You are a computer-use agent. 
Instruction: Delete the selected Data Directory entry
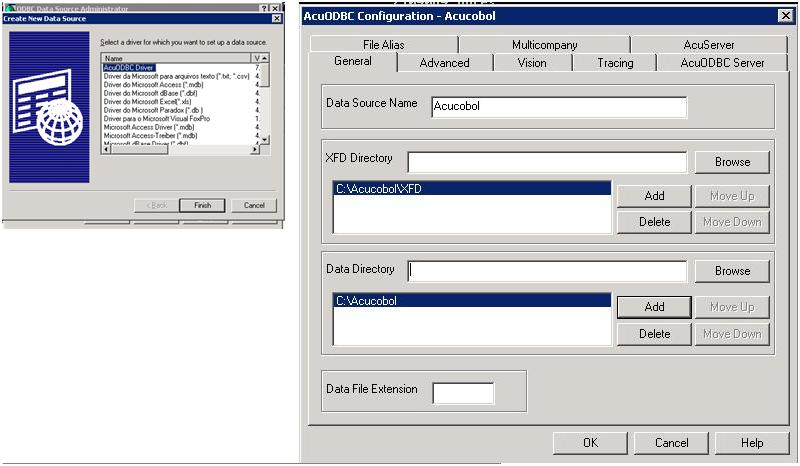tap(654, 334)
